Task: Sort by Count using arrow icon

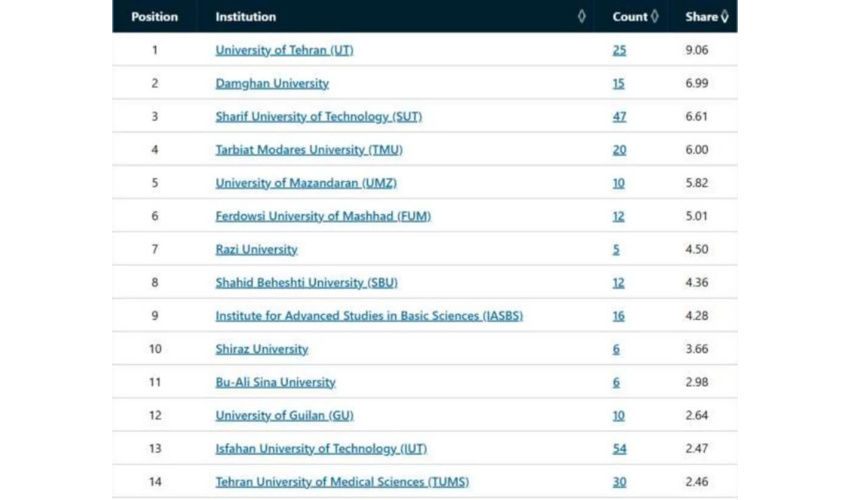Action: tap(655, 16)
